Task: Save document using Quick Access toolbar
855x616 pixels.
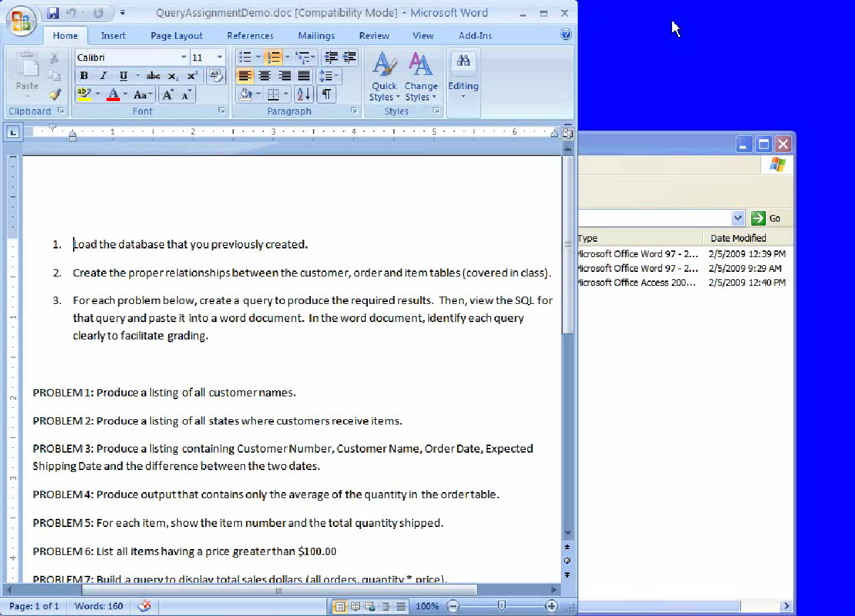Action: 54,13
